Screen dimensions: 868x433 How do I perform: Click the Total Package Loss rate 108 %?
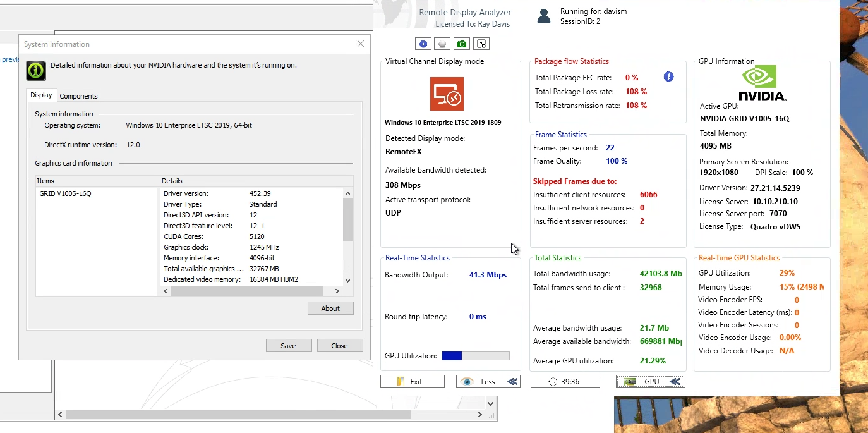coord(636,92)
